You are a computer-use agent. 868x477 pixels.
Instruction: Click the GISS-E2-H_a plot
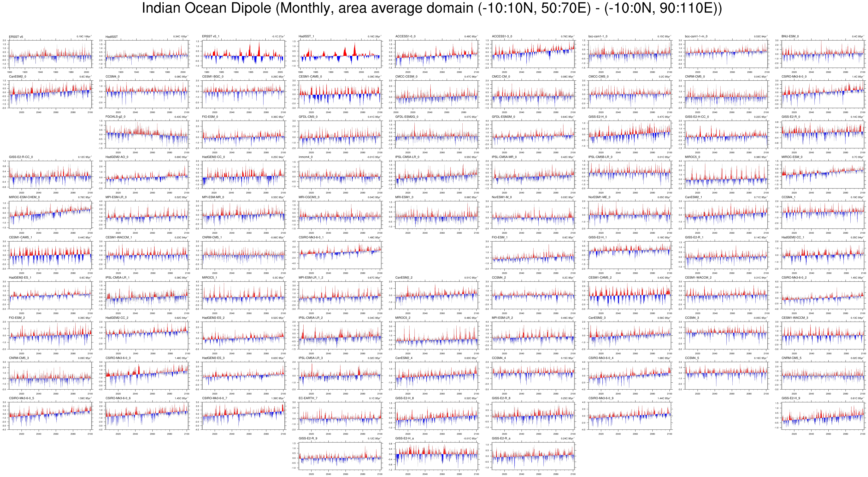[x=437, y=456]
